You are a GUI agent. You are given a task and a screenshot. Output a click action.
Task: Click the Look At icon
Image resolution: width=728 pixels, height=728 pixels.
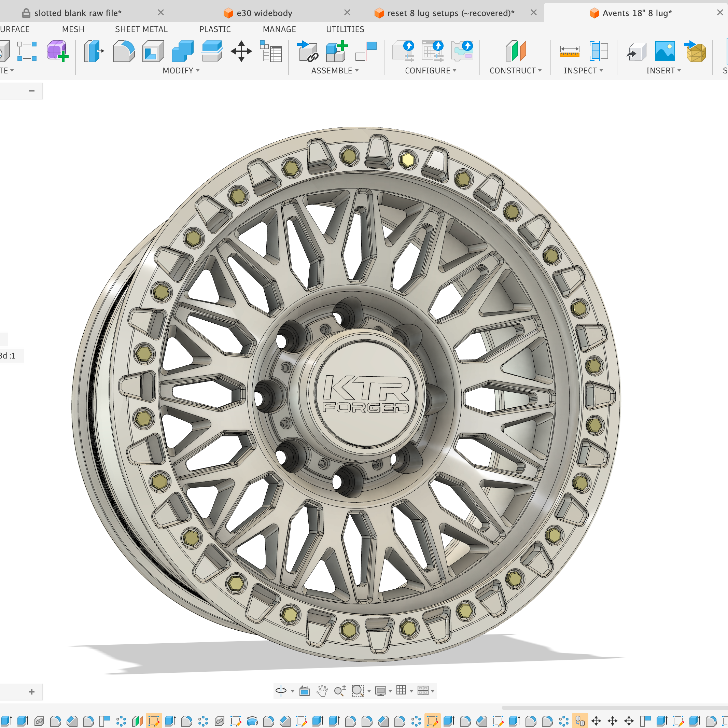coord(305,690)
